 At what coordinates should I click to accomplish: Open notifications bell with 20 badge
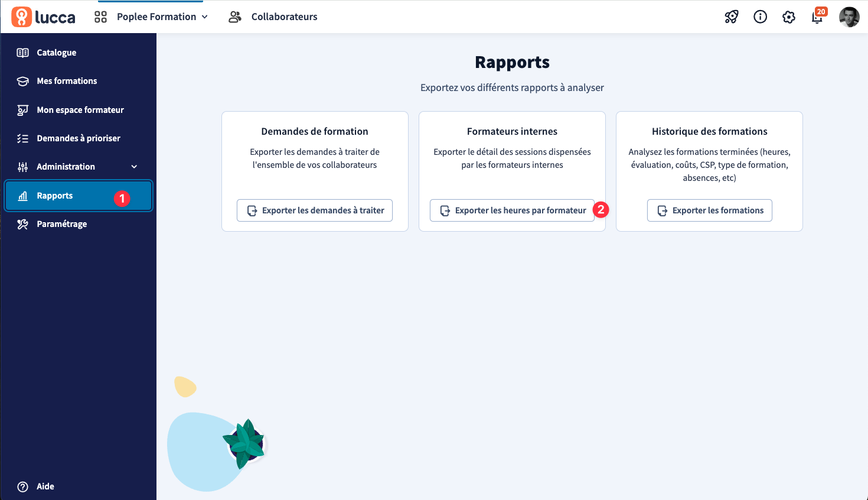[x=818, y=16]
